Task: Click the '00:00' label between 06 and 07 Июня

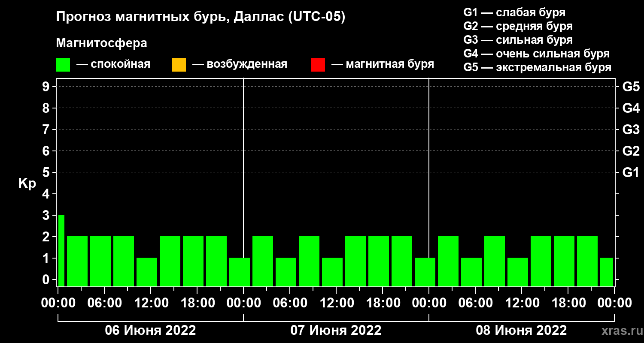Action: point(243,303)
